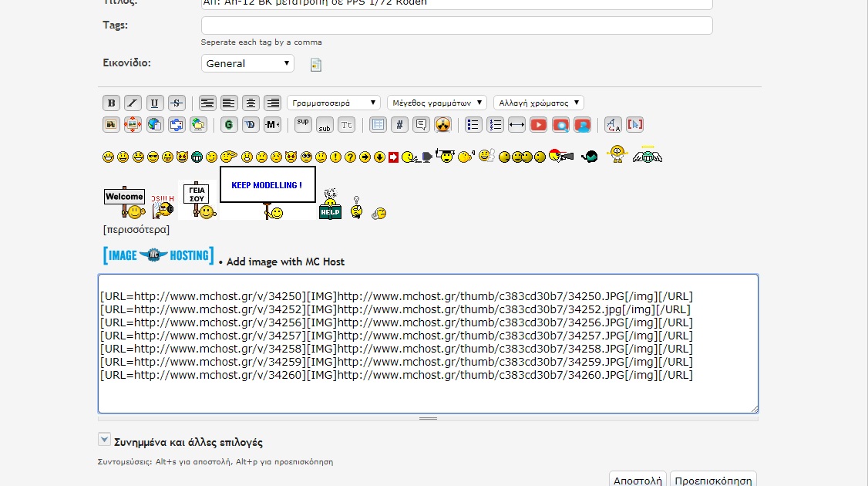Insert the angel wings smiley

pyautogui.click(x=648, y=154)
